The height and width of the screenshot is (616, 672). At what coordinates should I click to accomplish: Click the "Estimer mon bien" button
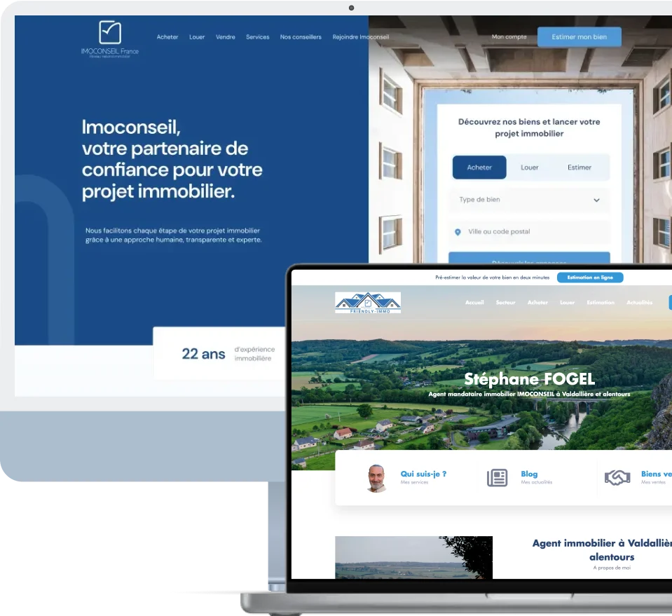pyautogui.click(x=579, y=36)
